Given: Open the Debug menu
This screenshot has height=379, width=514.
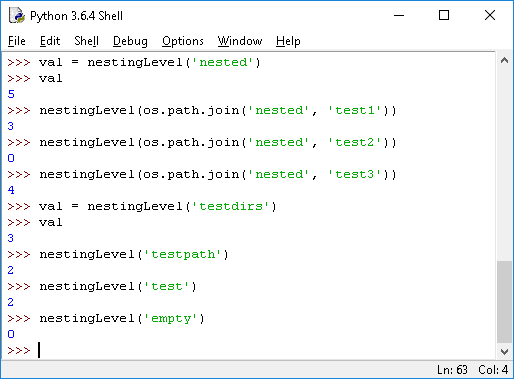Looking at the screenshot, I should [x=130, y=41].
